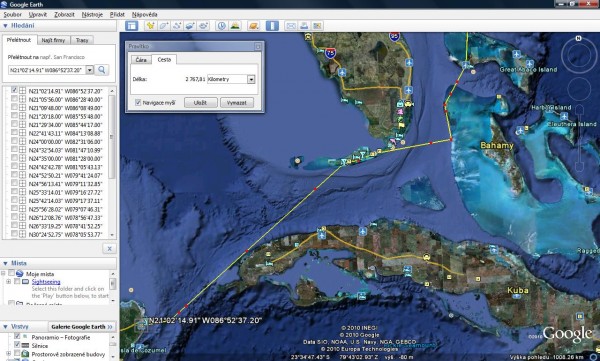
Task: Check the Moje místa checkbox
Action: point(11,273)
